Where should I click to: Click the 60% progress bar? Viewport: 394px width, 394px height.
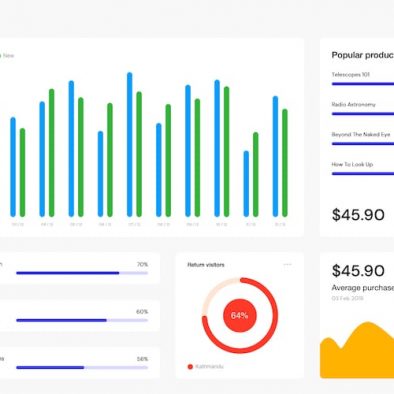click(x=82, y=320)
